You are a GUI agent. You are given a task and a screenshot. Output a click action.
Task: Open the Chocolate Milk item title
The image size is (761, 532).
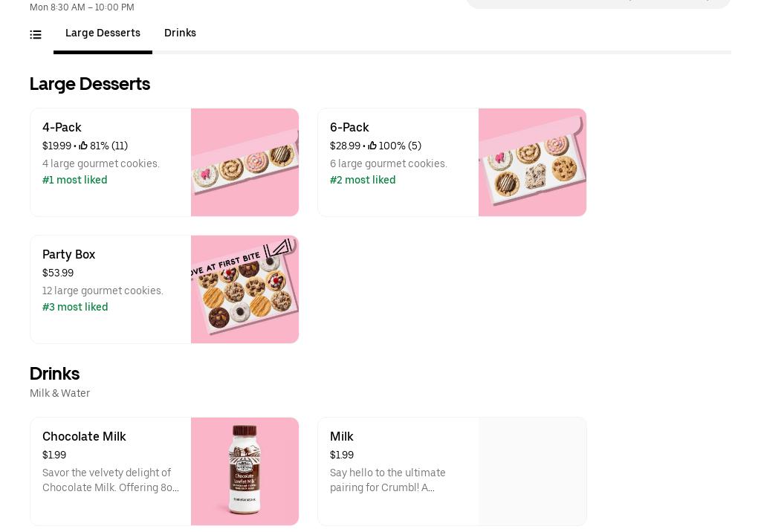point(84,437)
